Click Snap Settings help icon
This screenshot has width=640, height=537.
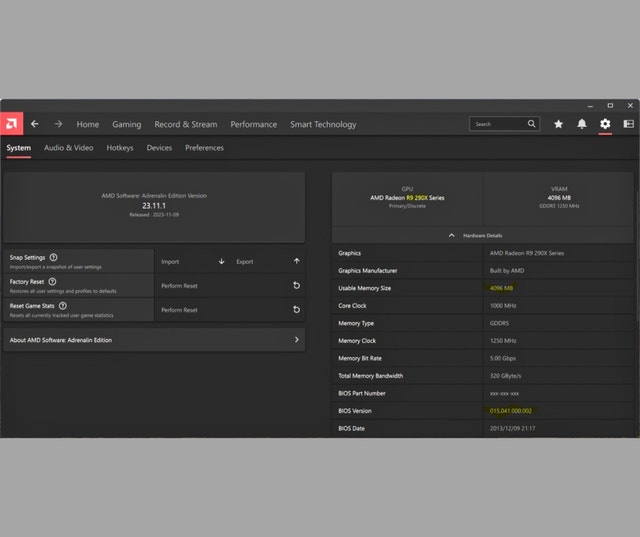[53, 257]
